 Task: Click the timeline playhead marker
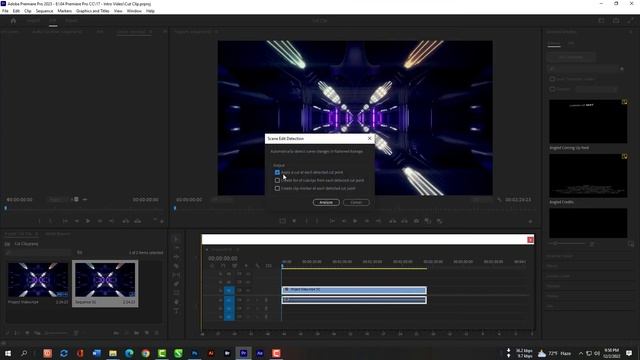coord(282,266)
